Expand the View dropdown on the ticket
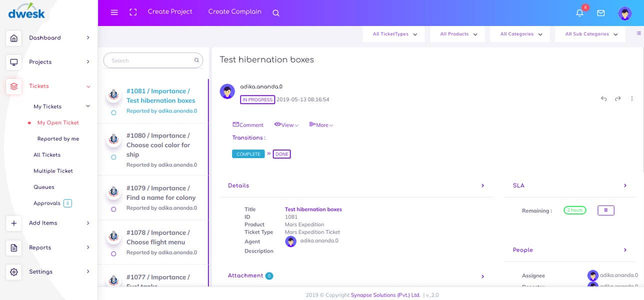This screenshot has width=644, height=300. pyautogui.click(x=286, y=125)
